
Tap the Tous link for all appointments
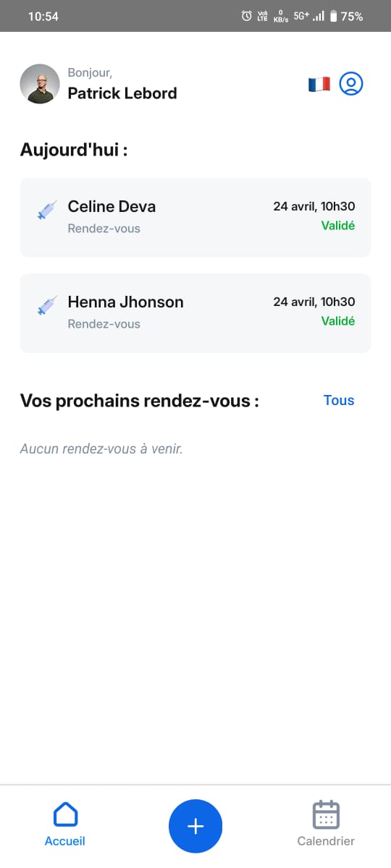click(339, 401)
